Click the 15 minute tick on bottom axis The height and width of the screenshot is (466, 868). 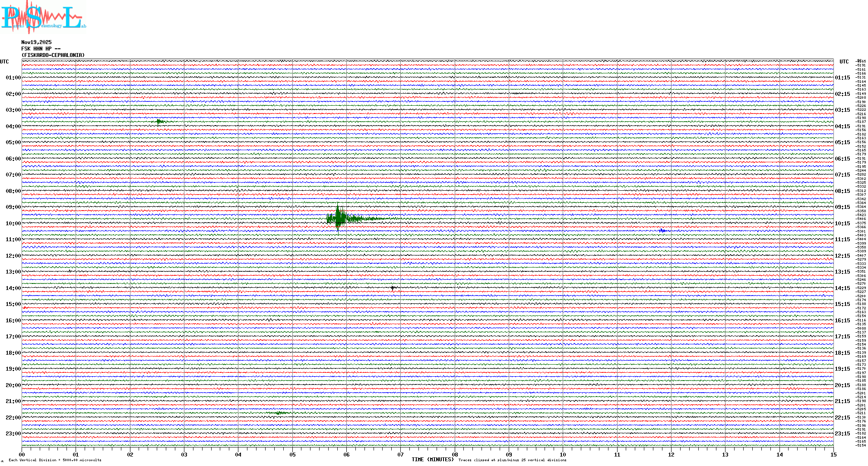coord(833,454)
